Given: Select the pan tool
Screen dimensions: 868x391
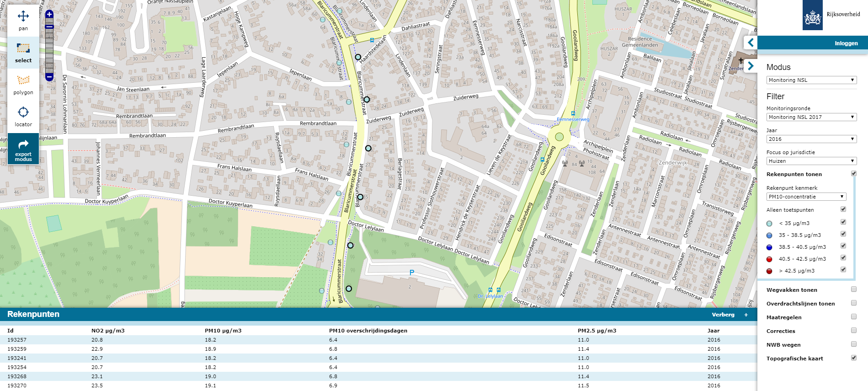Looking at the screenshot, I should click(x=23, y=21).
